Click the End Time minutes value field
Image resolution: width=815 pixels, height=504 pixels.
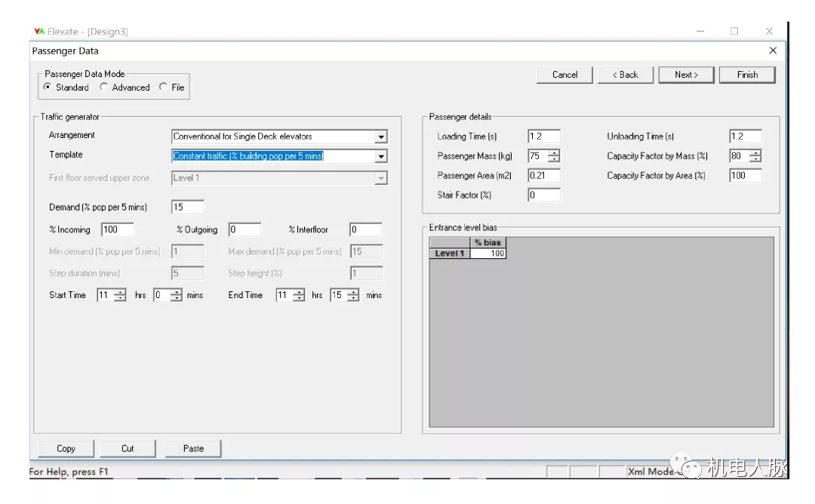[339, 295]
